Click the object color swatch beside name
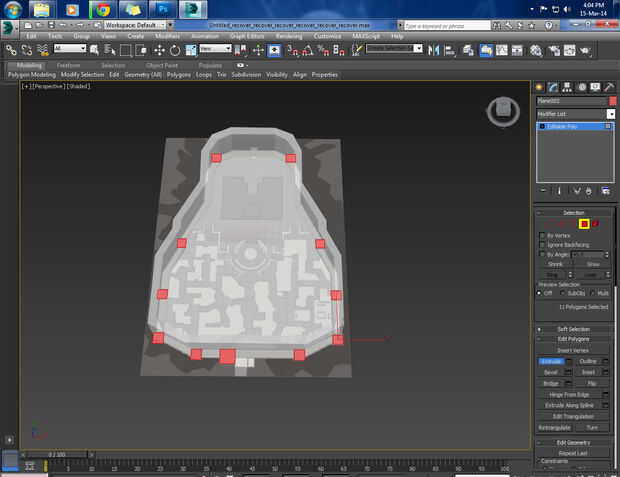 tap(612, 101)
